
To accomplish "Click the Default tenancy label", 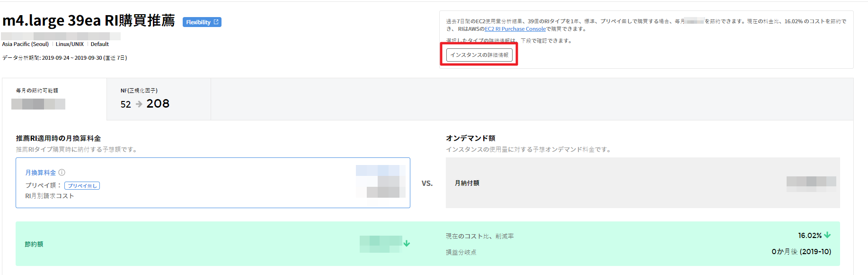I will click(99, 44).
